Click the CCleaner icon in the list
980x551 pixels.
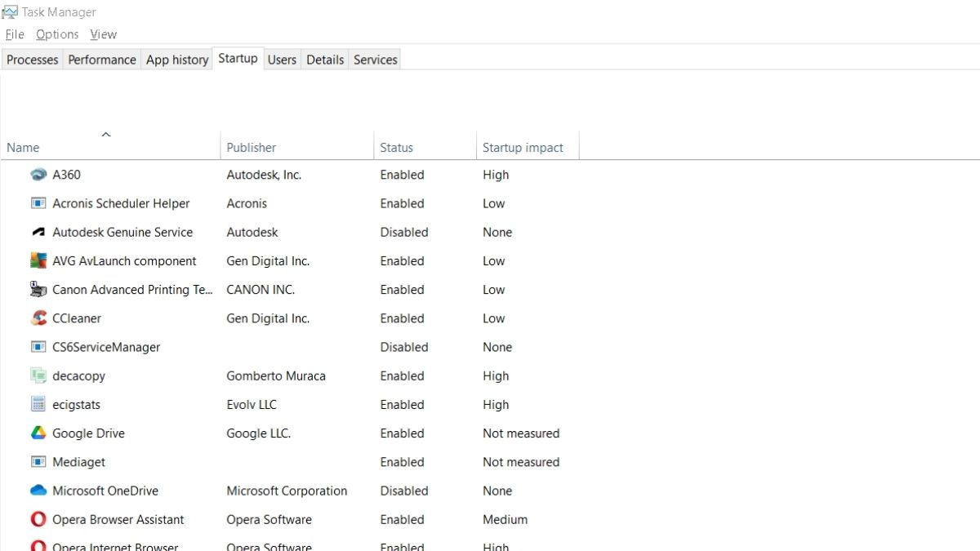[38, 318]
